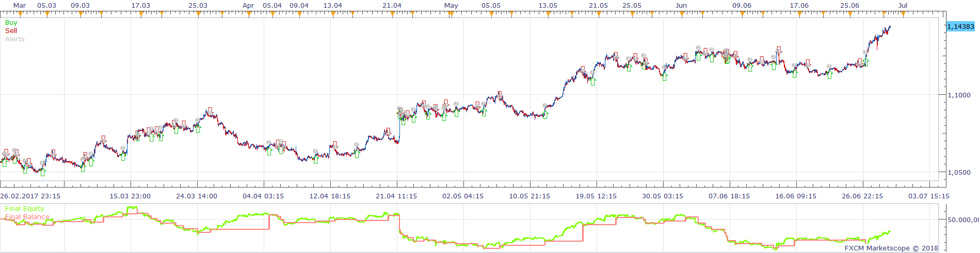Select the last green buy arrow before the late-June rally
Image resolution: width=980 pixels, height=253 pixels.
[866, 62]
